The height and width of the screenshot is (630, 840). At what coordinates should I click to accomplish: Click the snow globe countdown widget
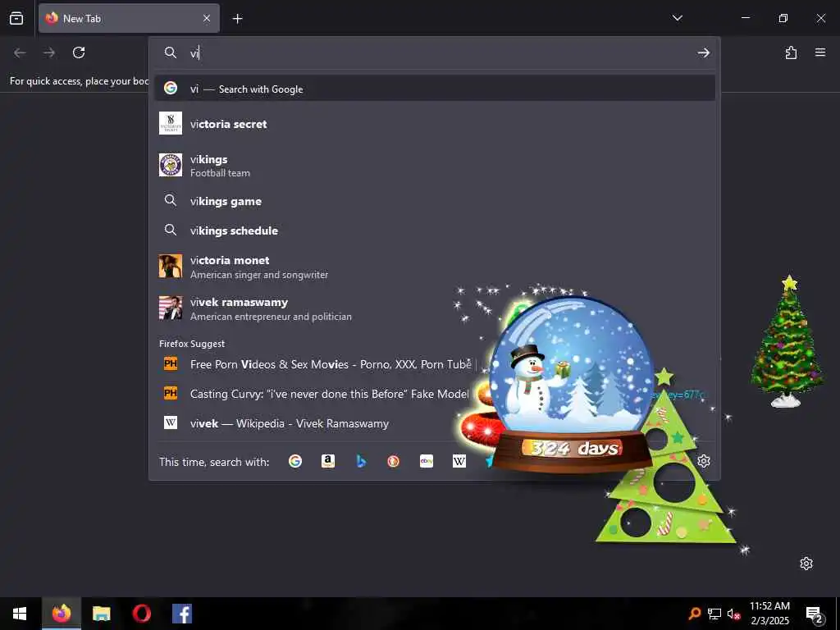point(571,386)
